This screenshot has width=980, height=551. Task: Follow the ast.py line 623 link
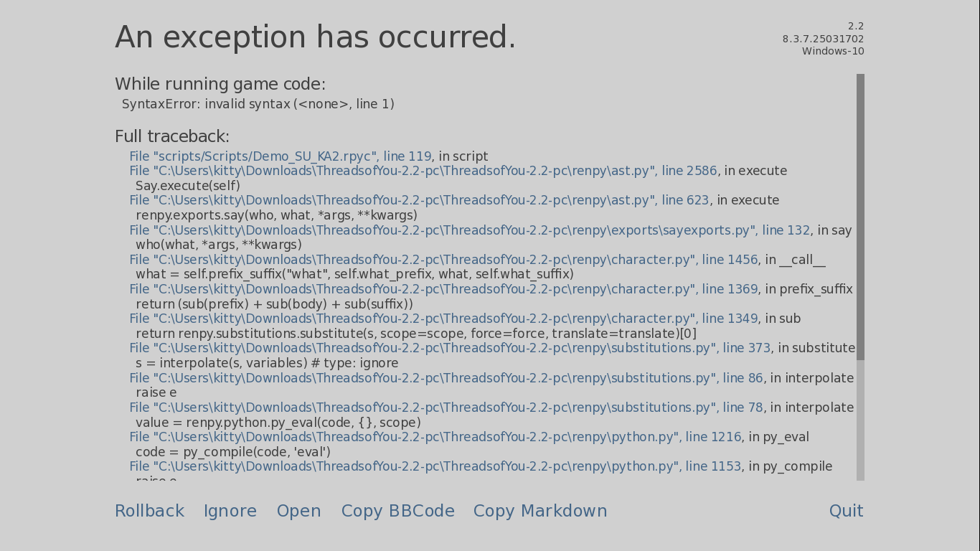point(419,200)
